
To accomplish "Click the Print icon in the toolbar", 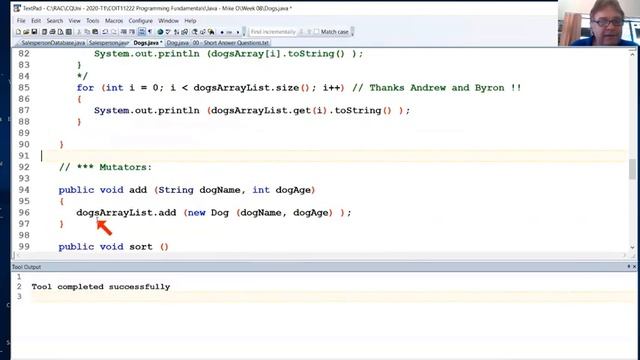I will [52, 32].
